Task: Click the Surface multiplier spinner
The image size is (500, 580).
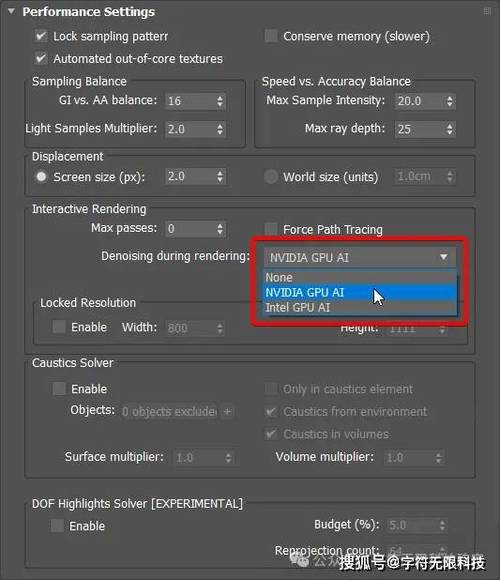Action: 228,458
